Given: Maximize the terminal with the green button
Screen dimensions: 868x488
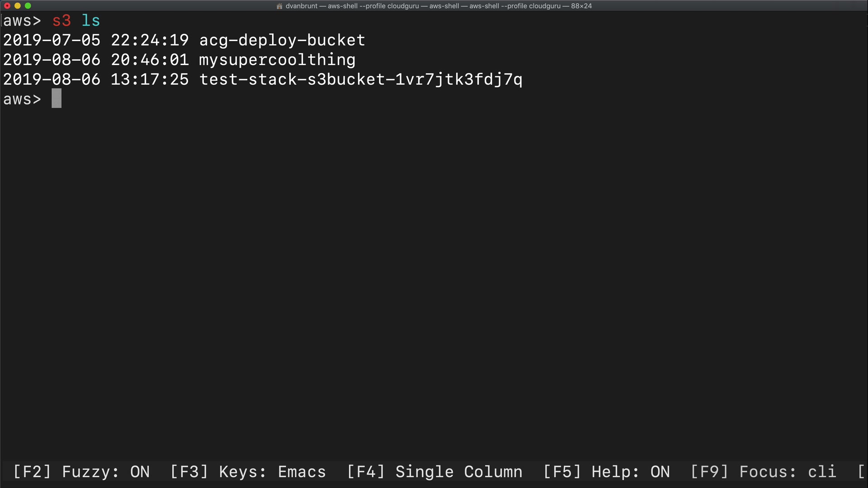Looking at the screenshot, I should pyautogui.click(x=28, y=6).
